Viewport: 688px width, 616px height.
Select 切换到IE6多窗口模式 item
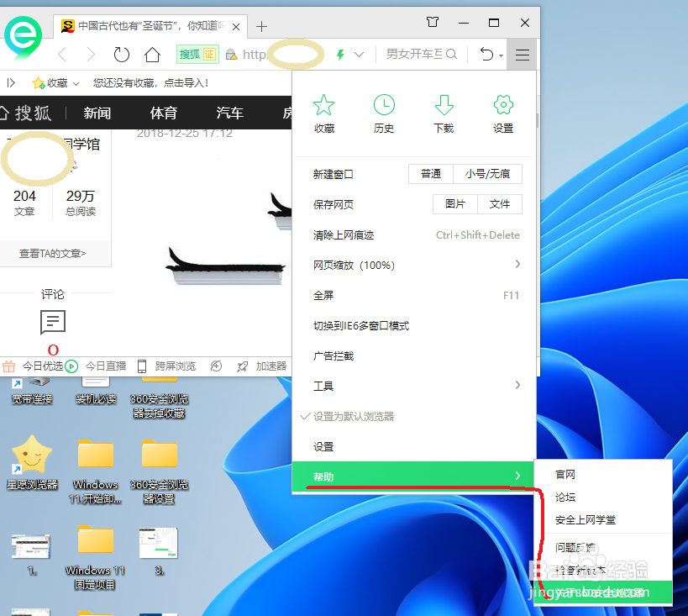click(414, 326)
